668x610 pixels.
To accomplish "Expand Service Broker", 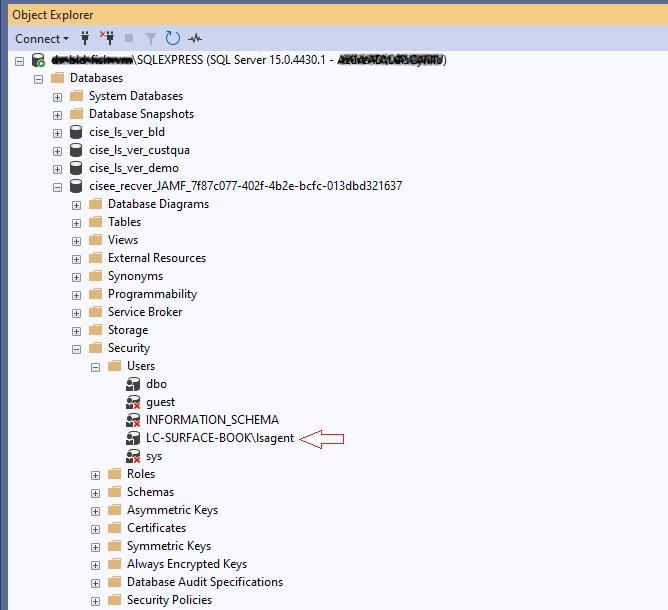I will pyautogui.click(x=76, y=314).
